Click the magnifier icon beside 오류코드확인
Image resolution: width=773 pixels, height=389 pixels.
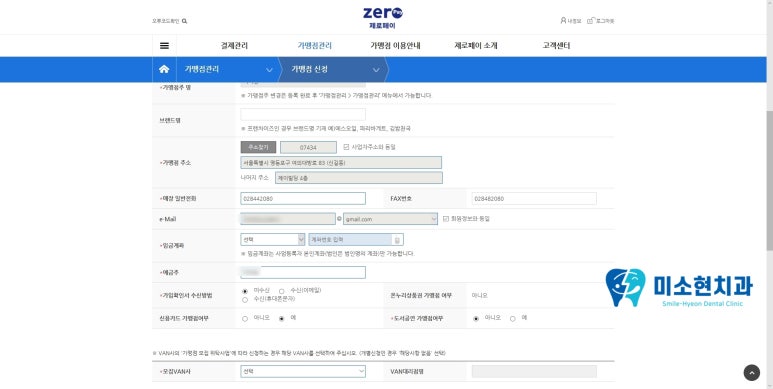coord(184,21)
